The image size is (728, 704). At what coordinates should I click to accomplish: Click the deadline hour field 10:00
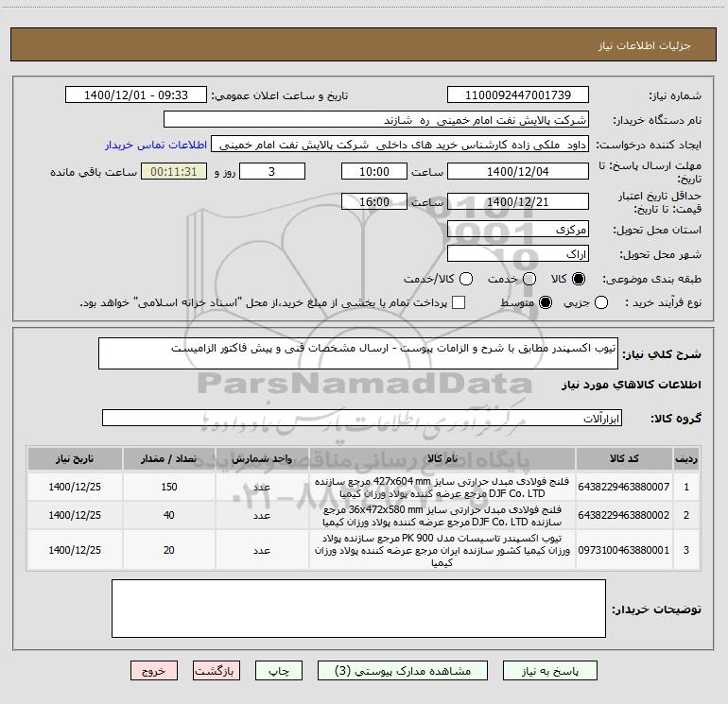coord(374,171)
